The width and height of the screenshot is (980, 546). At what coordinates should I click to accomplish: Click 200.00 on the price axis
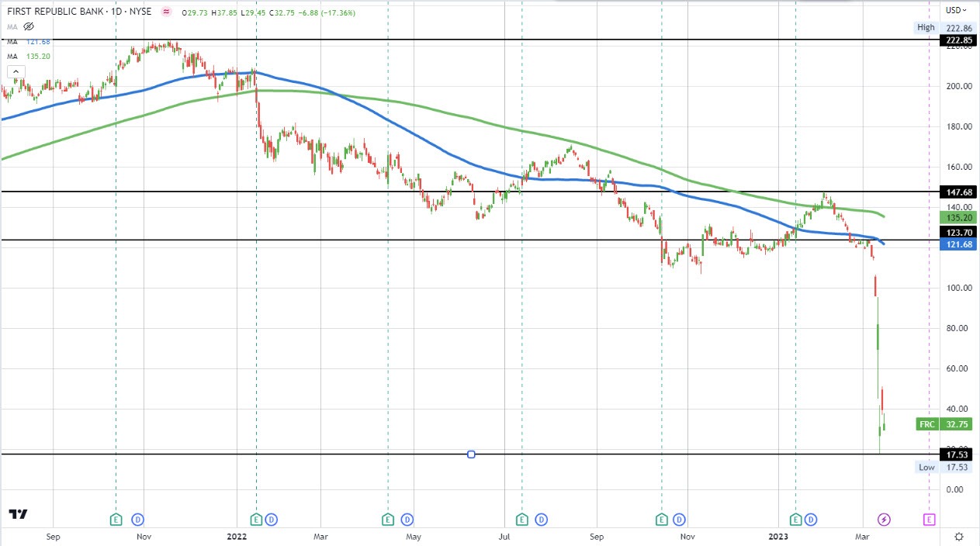(959, 86)
